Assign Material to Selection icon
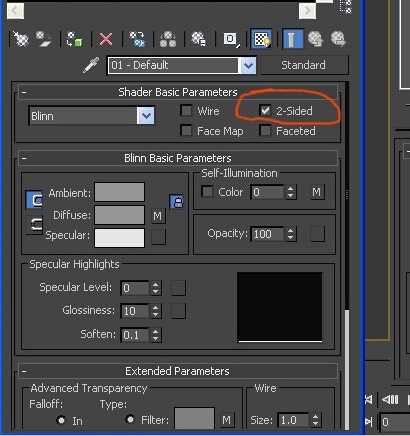The image size is (410, 436). click(75, 39)
